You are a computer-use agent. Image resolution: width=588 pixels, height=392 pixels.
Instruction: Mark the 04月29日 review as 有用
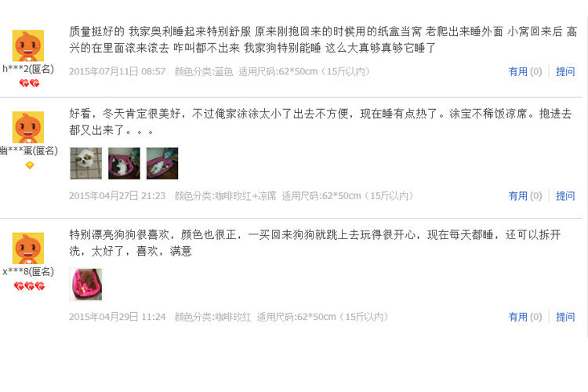point(525,317)
